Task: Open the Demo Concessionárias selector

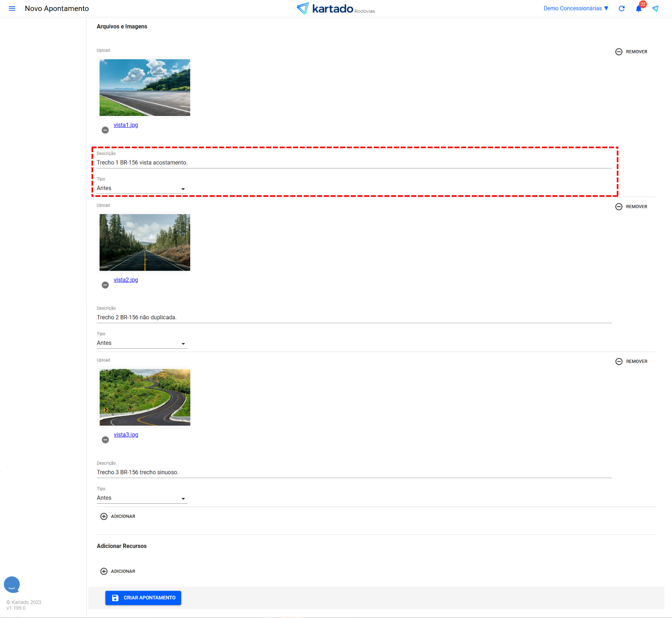Action: tap(575, 8)
